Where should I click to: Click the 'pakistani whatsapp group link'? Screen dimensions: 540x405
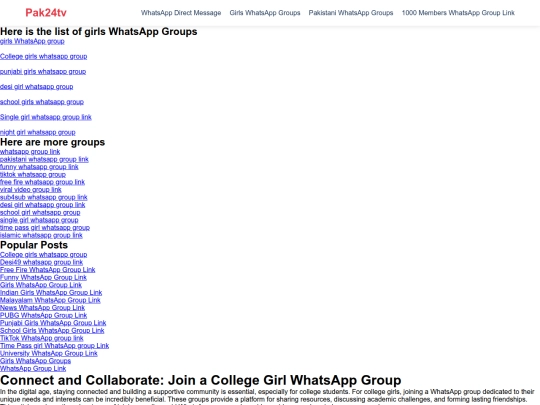click(44, 159)
